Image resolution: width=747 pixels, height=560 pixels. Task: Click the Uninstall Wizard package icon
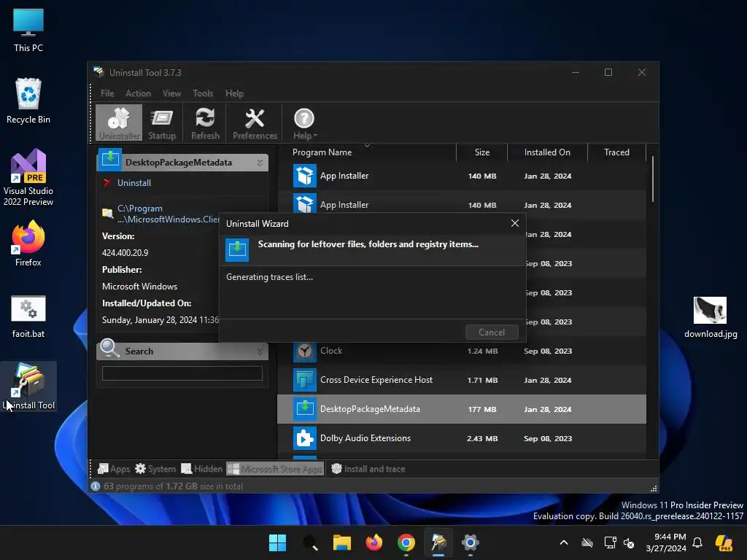(237, 250)
